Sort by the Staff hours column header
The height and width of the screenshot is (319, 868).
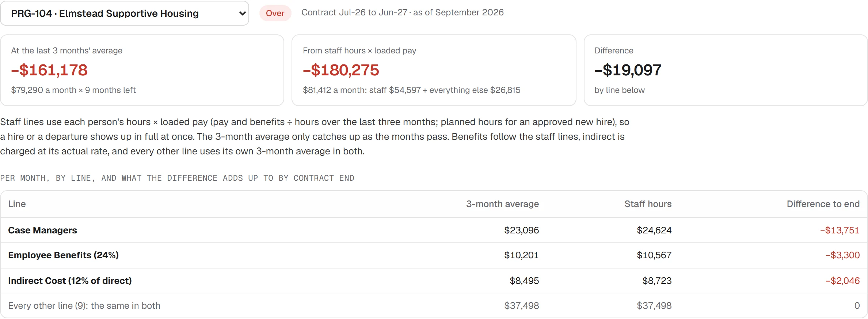point(648,204)
